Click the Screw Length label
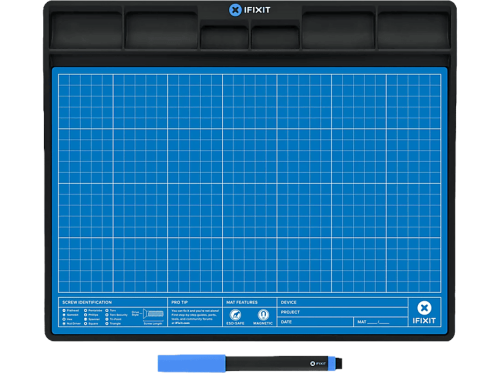The height and width of the screenshot is (373, 500). coord(153,324)
